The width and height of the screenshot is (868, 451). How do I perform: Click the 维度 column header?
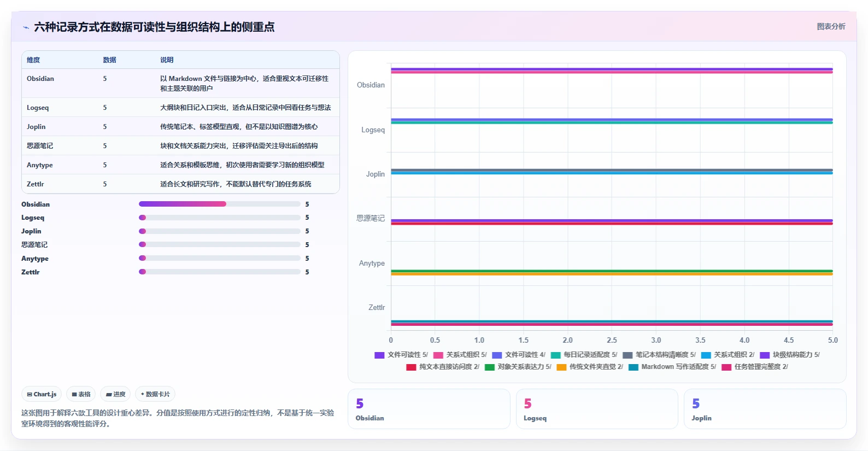[x=33, y=60]
